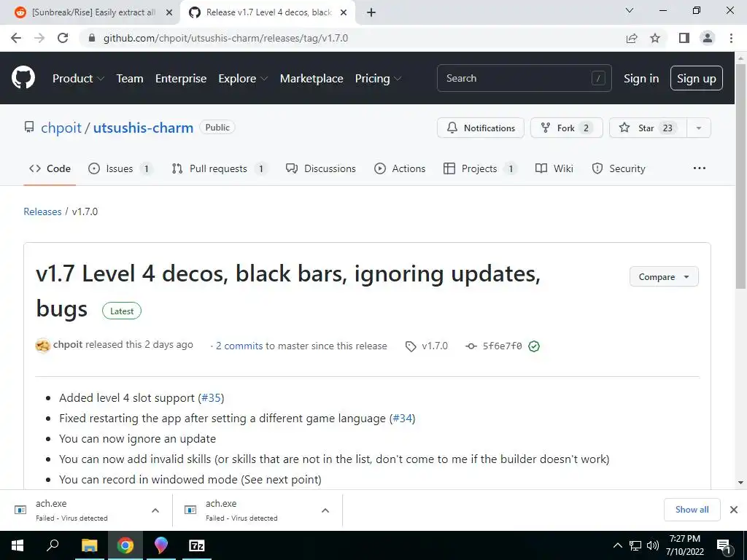Click Show all downloads
Image resolution: width=747 pixels, height=560 pixels.
tap(692, 510)
